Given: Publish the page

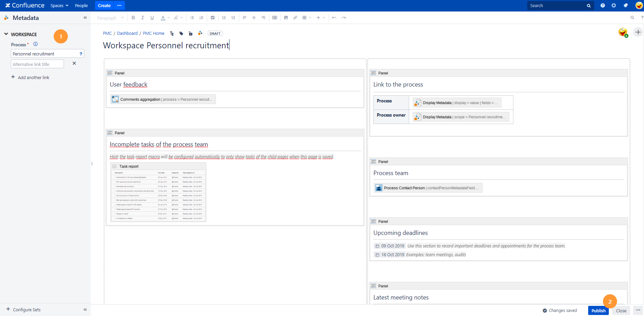Looking at the screenshot, I should [x=598, y=311].
